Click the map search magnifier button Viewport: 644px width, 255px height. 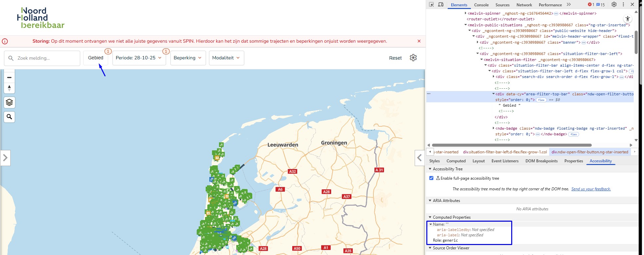click(x=9, y=117)
